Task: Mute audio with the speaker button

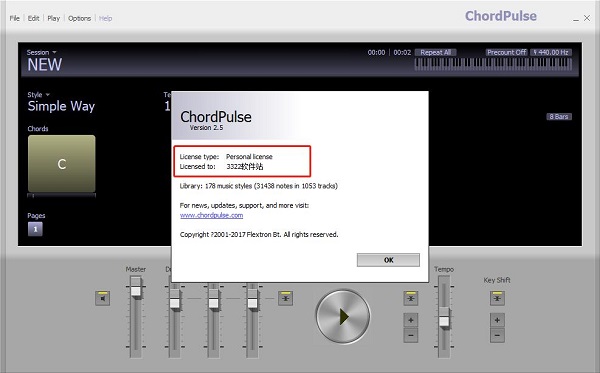Action: (x=103, y=298)
